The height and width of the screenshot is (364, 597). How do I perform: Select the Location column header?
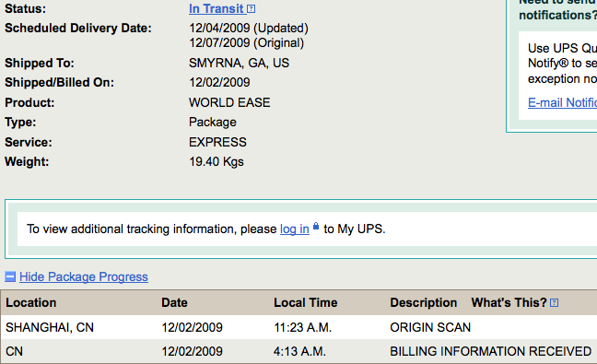(x=31, y=302)
